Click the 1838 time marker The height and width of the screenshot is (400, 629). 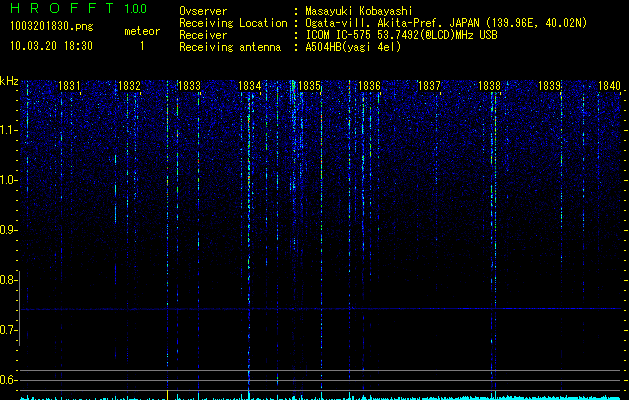pyautogui.click(x=489, y=86)
